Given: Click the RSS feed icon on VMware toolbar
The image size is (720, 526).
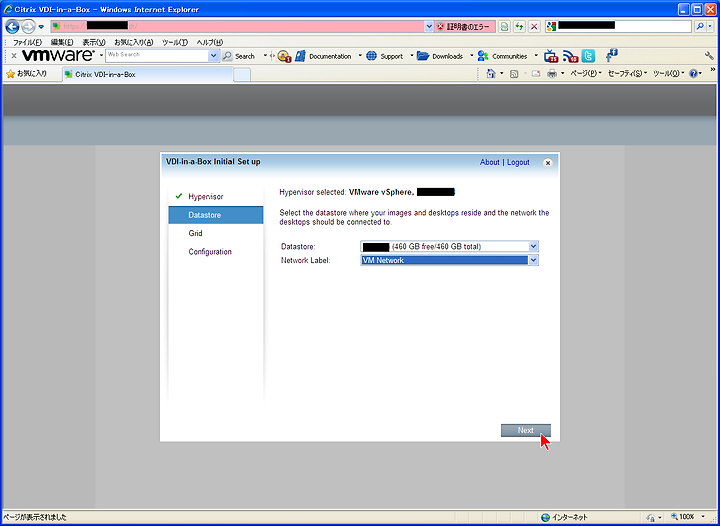Looking at the screenshot, I should point(570,56).
